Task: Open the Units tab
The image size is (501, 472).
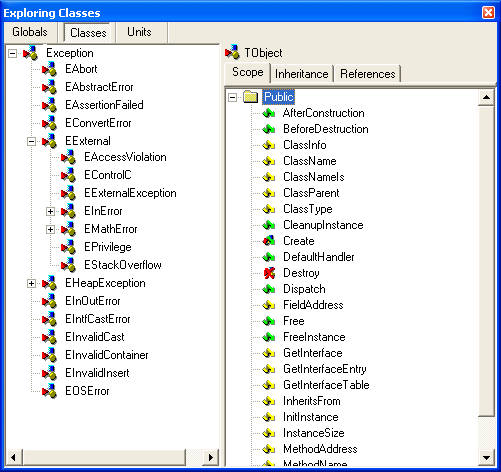Action: (x=139, y=32)
